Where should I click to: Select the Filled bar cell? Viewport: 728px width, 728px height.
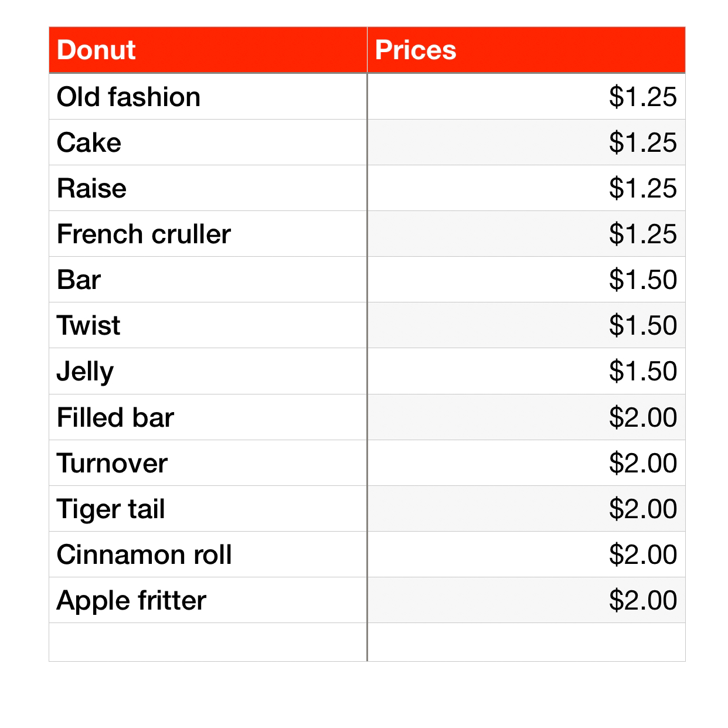(208, 417)
